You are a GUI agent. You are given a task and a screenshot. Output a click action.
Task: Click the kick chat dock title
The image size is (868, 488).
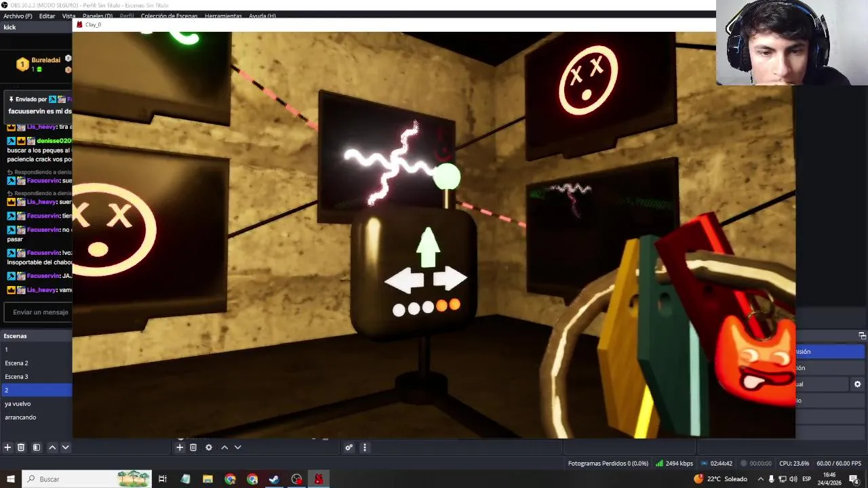[x=9, y=27]
